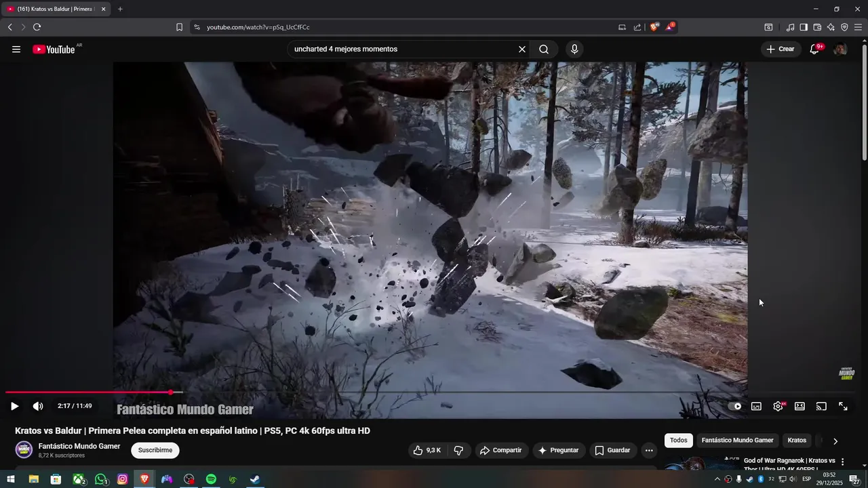Open the Brave Shields lion icon
The width and height of the screenshot is (868, 488).
click(654, 27)
